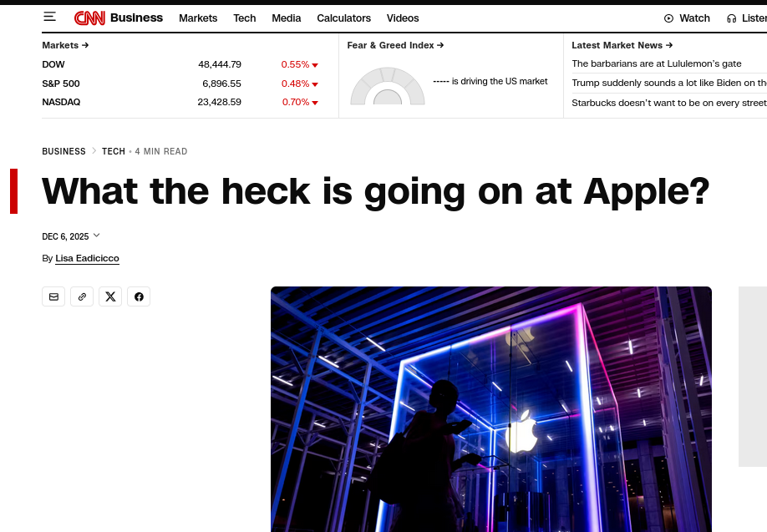Screen dimensions: 767x532
Task: Expand the Dec 6, 2025 date chevron
Action: coord(97,236)
